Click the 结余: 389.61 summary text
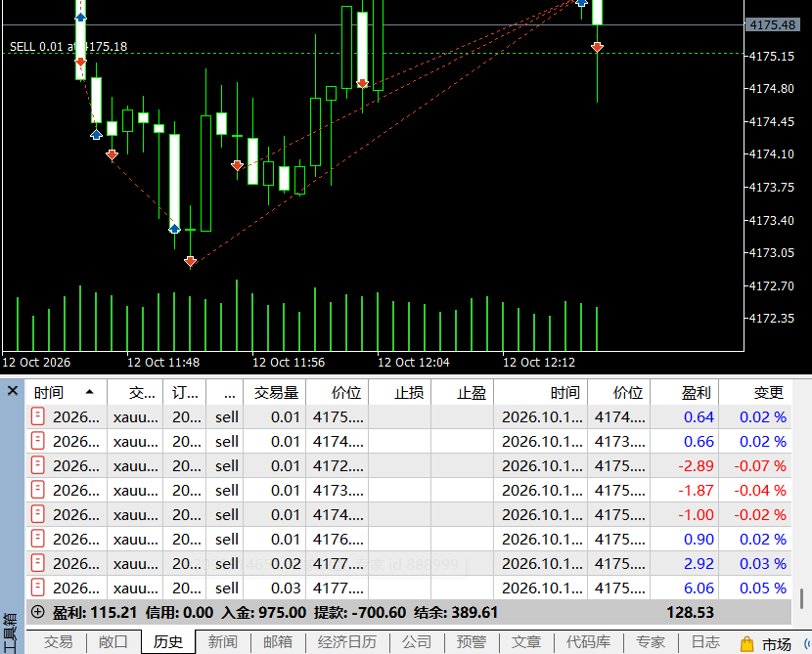This screenshot has height=654, width=812. point(456,613)
